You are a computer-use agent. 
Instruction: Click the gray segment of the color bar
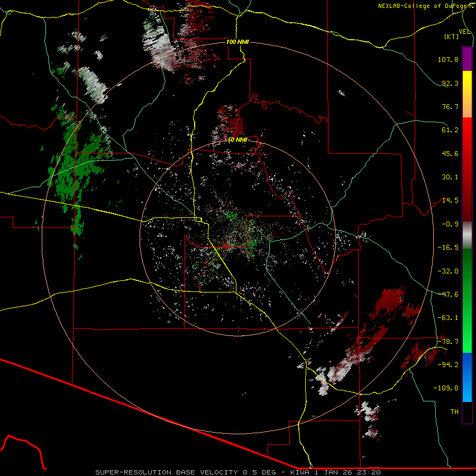tap(467, 235)
